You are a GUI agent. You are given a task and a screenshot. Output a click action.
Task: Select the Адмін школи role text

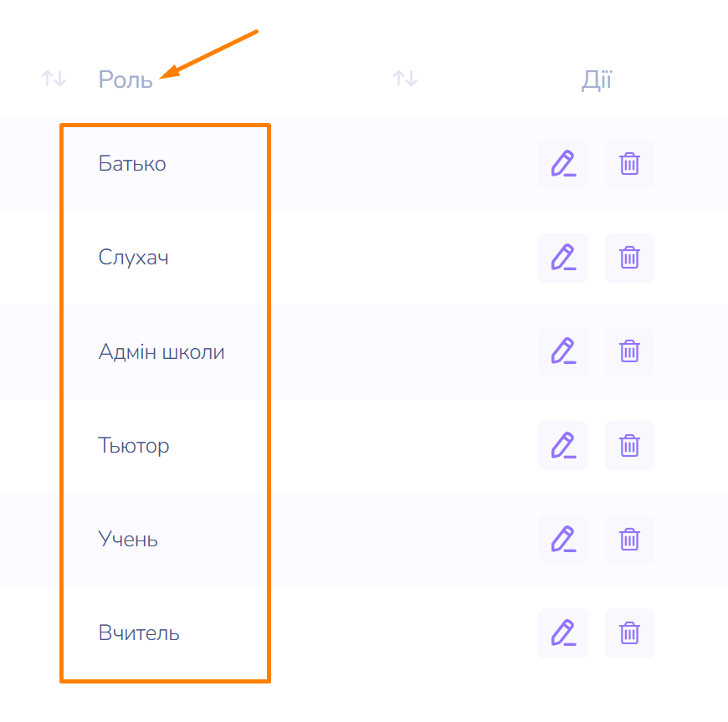point(161,351)
